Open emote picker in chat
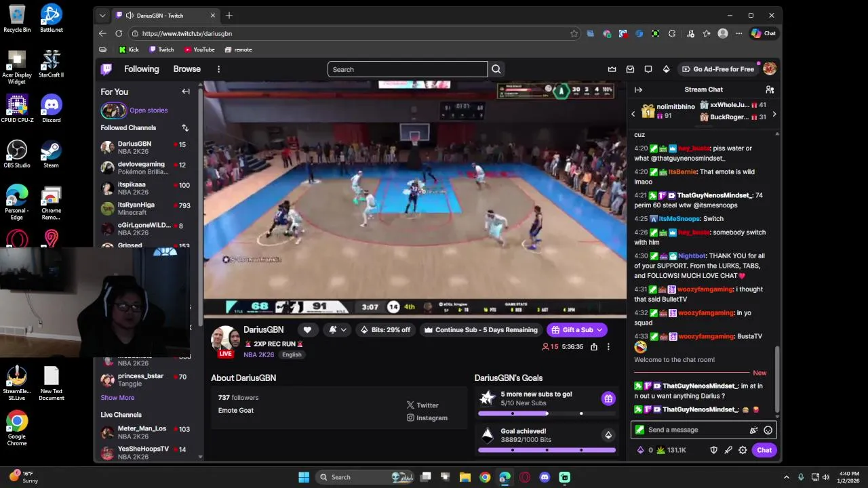Viewport: 868px width, 488px height. coord(768,430)
